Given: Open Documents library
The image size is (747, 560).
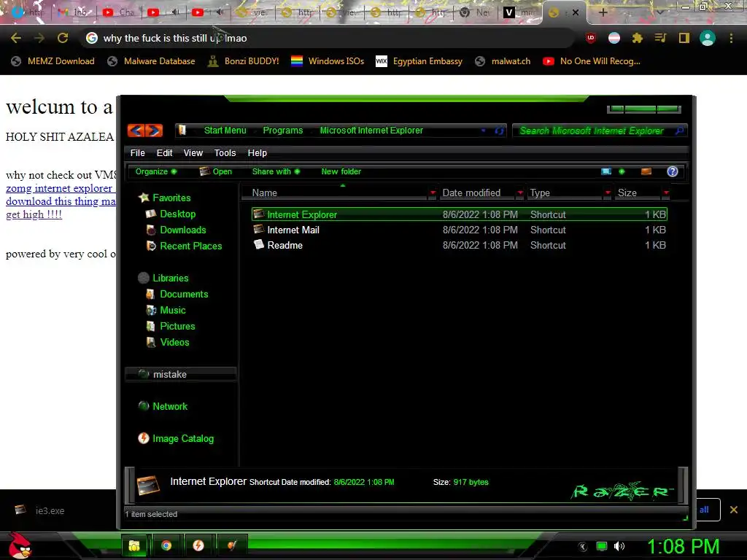Looking at the screenshot, I should (x=177, y=295).
